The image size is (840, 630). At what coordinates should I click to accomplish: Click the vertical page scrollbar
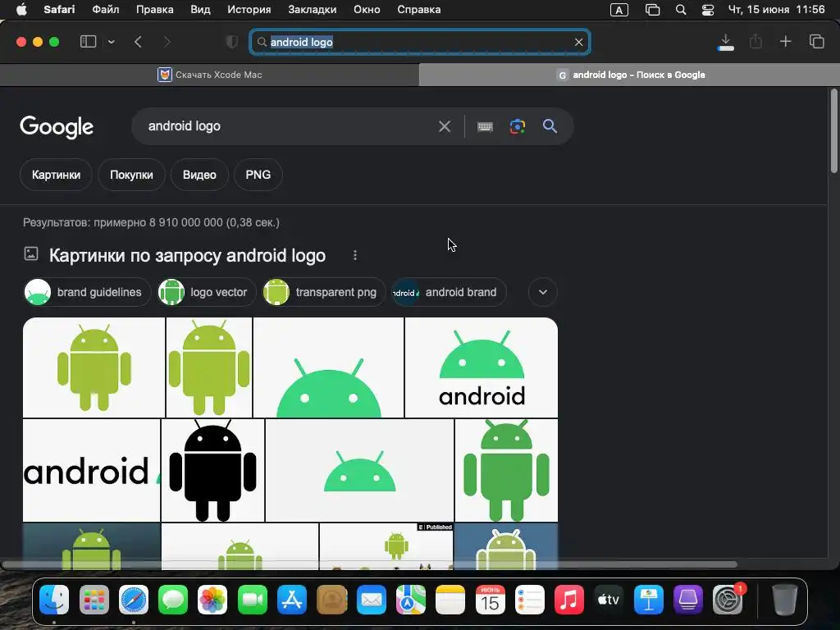click(x=833, y=131)
